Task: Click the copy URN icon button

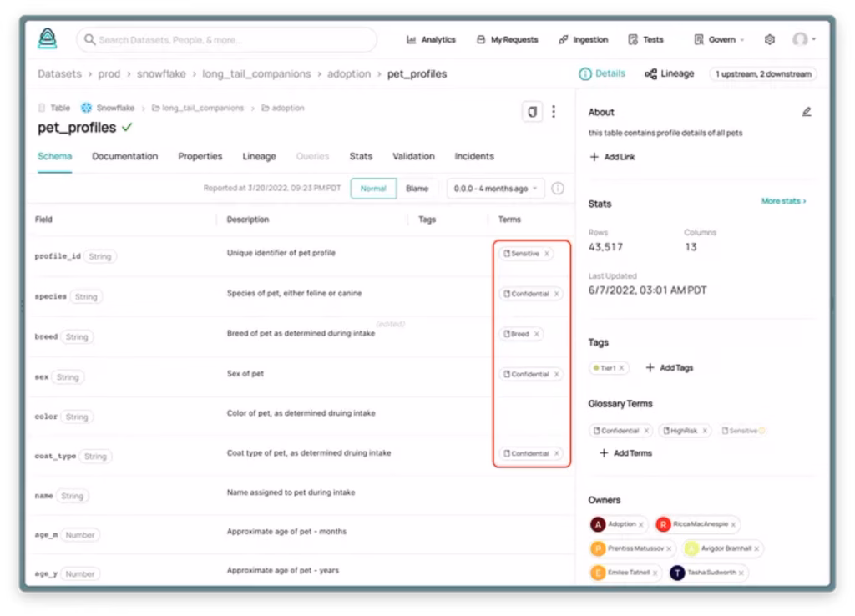Action: (x=532, y=112)
